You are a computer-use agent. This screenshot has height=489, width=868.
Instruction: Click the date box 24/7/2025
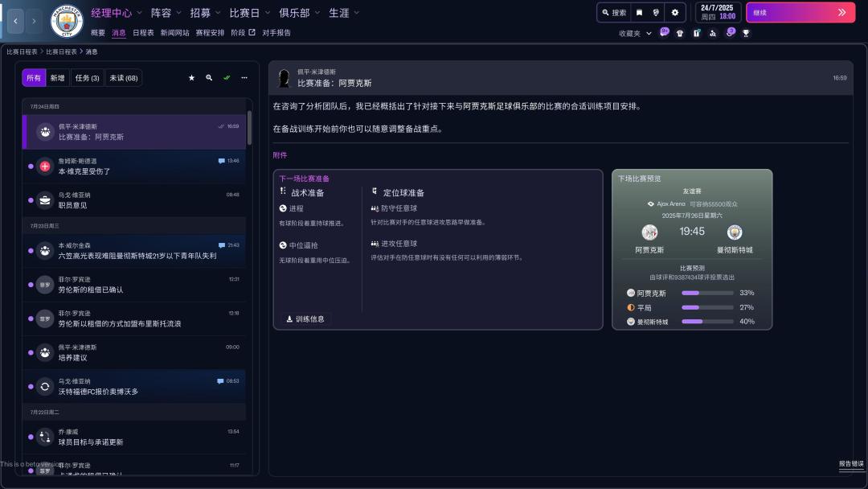click(x=718, y=12)
